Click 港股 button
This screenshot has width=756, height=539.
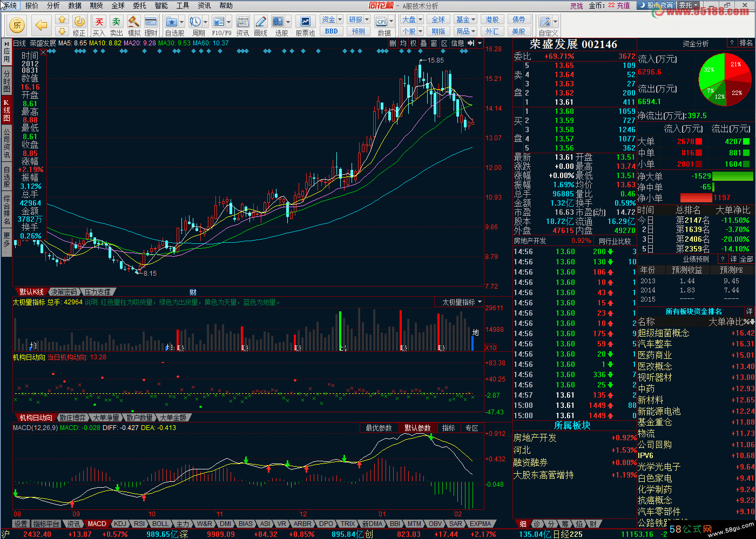[492, 19]
